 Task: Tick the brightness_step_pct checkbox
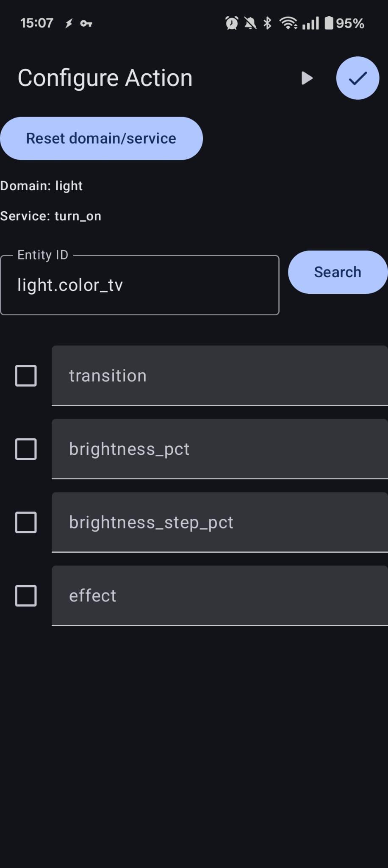tap(26, 523)
